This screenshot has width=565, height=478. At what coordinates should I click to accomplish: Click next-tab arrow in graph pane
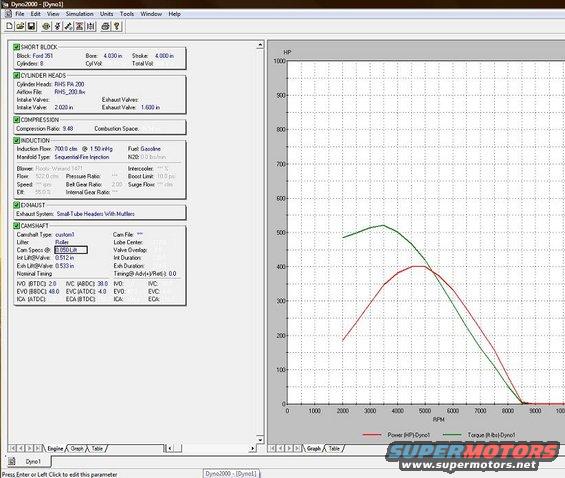(289, 448)
